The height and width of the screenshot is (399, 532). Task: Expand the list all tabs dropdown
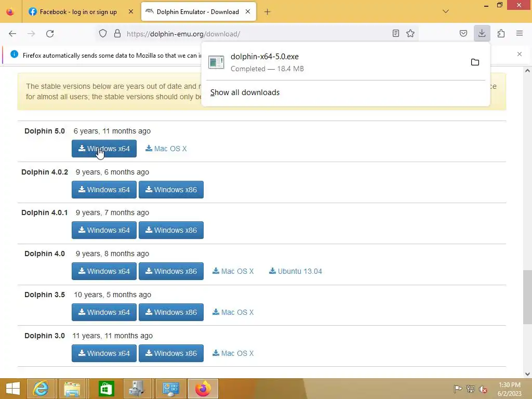[446, 11]
